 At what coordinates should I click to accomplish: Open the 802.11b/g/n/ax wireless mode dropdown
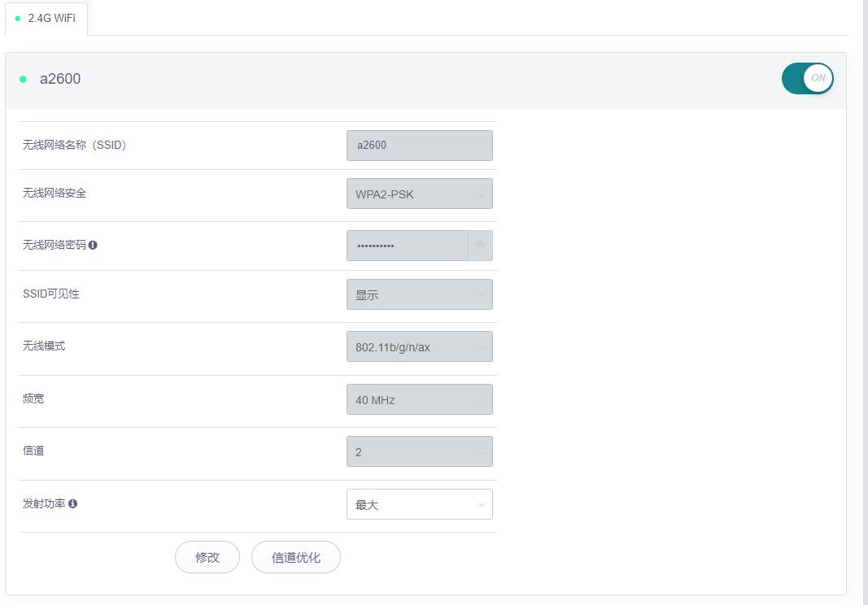pyautogui.click(x=419, y=346)
